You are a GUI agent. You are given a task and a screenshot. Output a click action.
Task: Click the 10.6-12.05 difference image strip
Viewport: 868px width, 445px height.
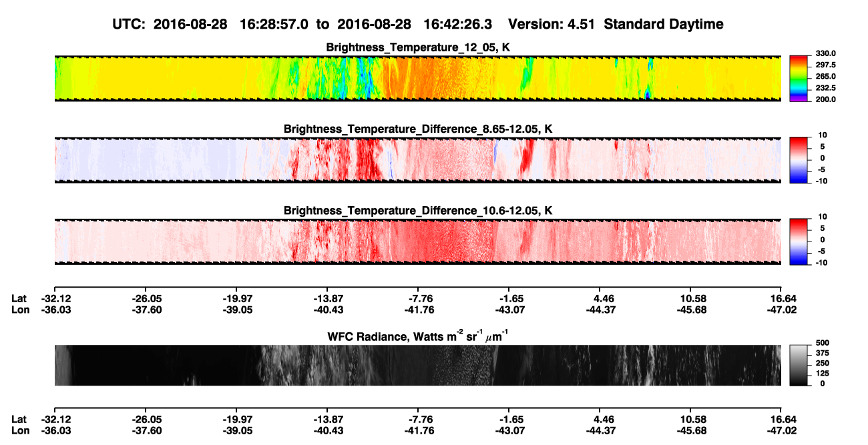tap(417, 242)
